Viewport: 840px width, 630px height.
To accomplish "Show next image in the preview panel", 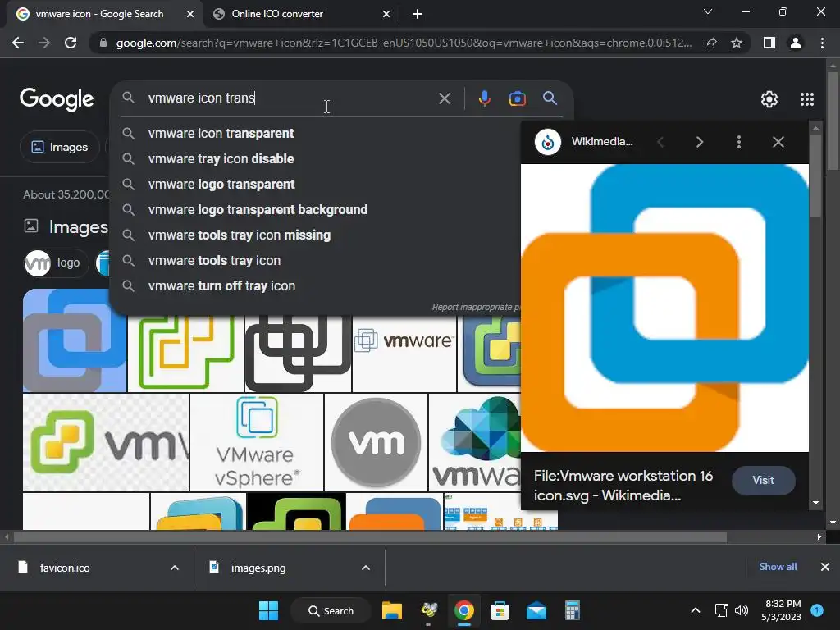I will (x=700, y=142).
